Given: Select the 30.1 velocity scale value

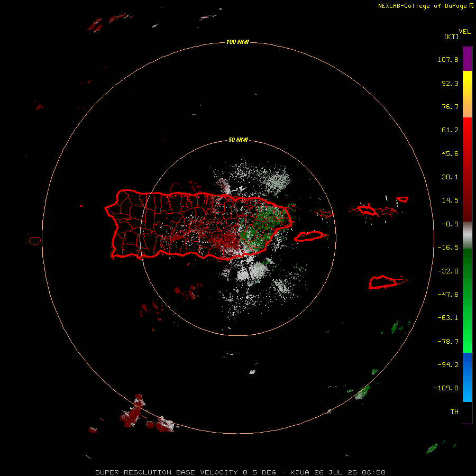Looking at the screenshot, I should [x=450, y=177].
